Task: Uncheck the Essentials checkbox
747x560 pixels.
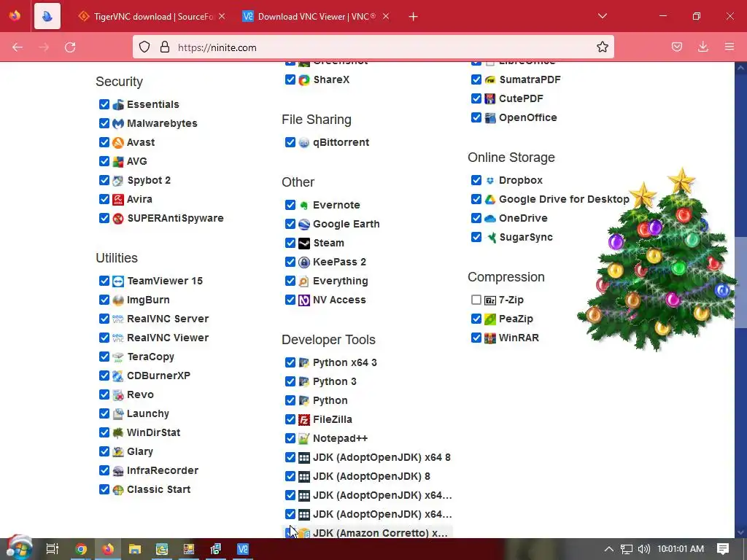Action: coord(104,104)
